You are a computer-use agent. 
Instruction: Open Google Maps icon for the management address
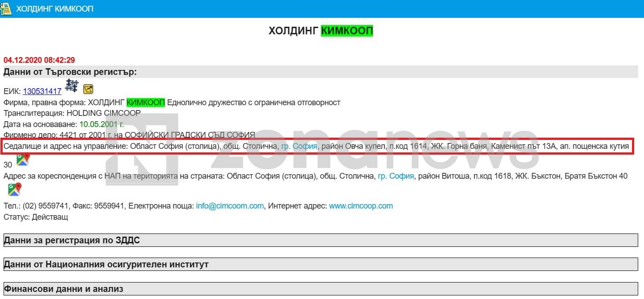(23, 160)
